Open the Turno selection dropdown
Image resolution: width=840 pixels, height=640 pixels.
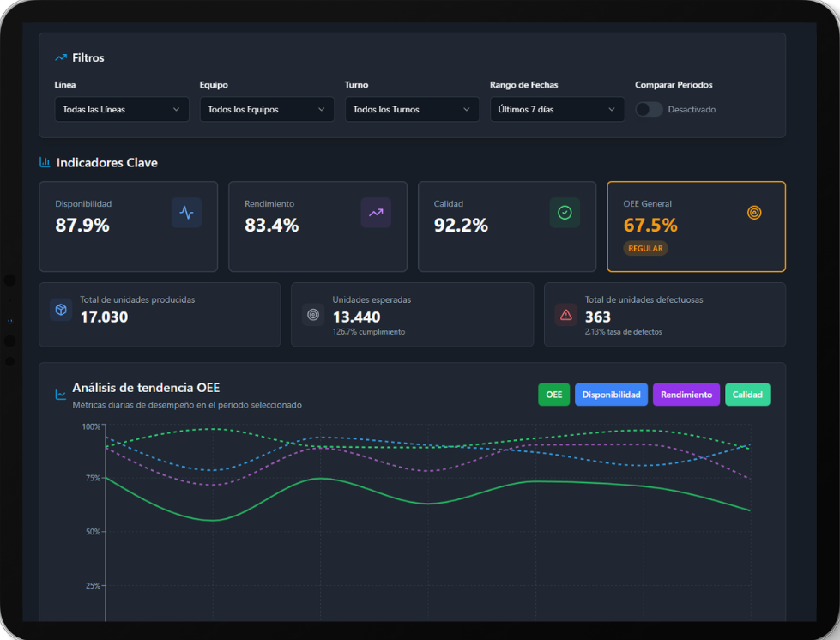(412, 110)
